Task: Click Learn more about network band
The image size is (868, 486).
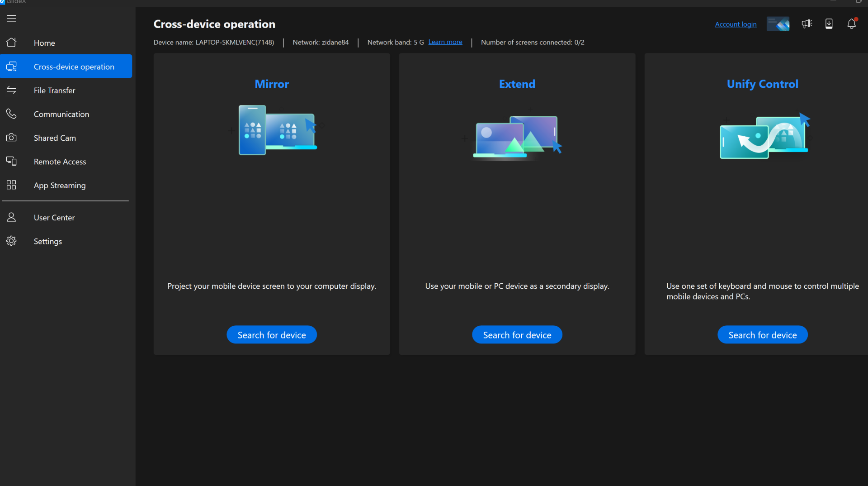Action: tap(445, 42)
